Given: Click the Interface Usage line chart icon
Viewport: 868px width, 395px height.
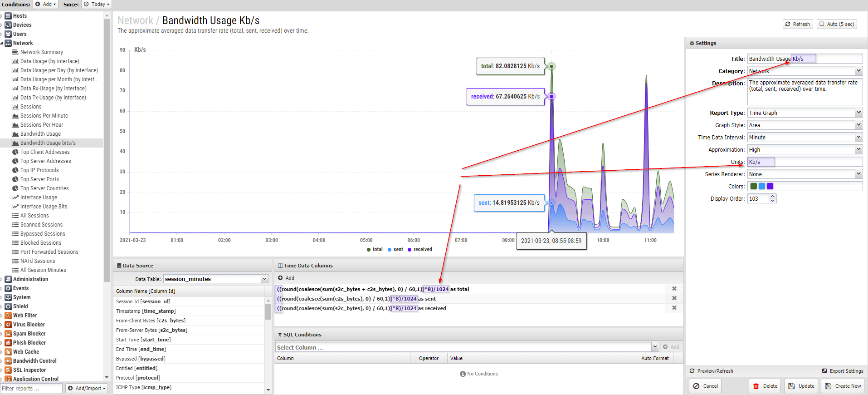Looking at the screenshot, I should pos(15,197).
